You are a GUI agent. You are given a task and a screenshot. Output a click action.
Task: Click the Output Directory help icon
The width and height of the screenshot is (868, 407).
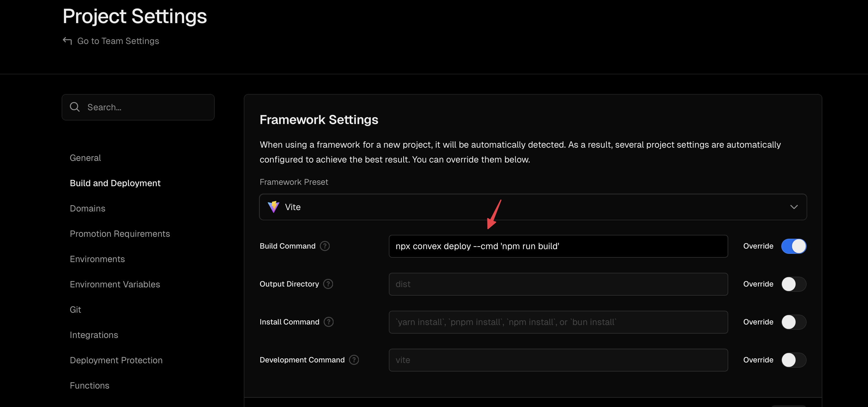tap(328, 284)
